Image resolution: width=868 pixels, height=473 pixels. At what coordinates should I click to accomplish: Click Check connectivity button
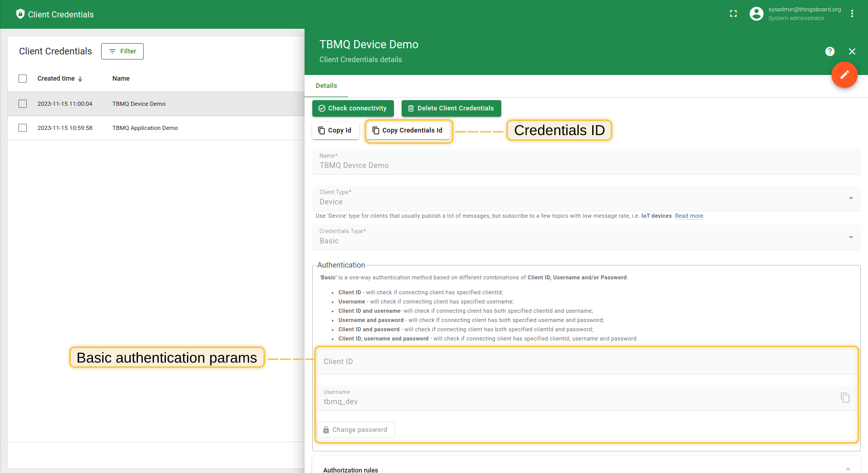click(353, 108)
